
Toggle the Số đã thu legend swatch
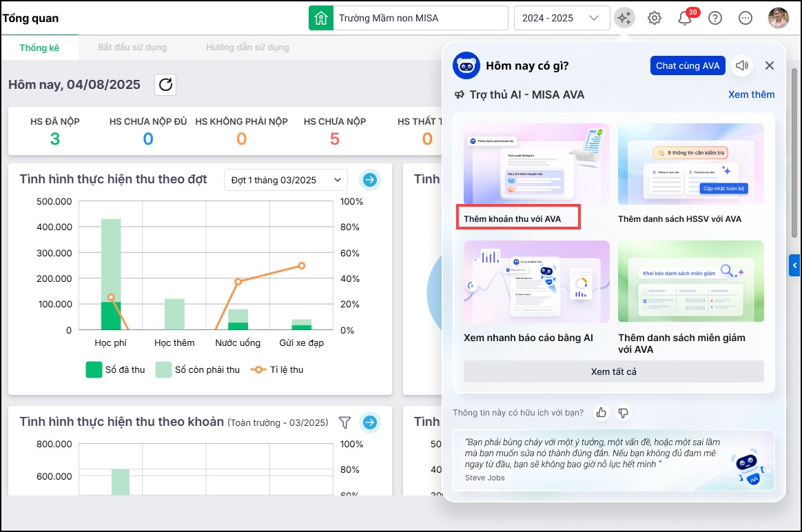[94, 370]
